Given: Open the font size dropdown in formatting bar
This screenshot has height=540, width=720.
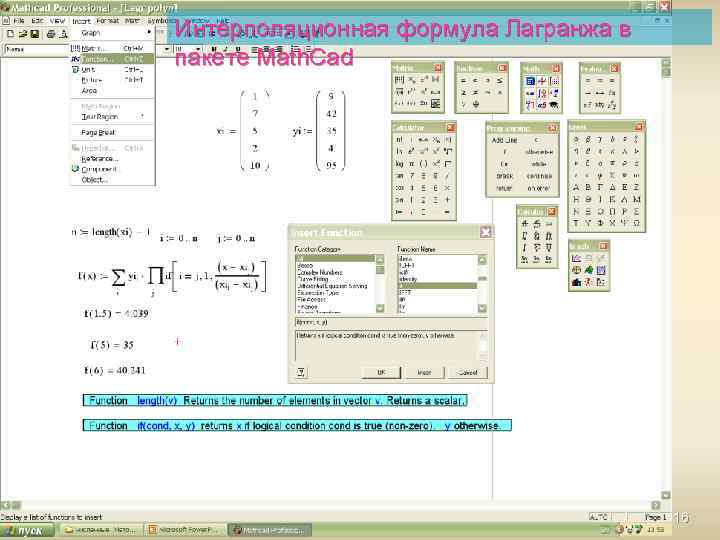Looking at the screenshot, I should pos(198,49).
